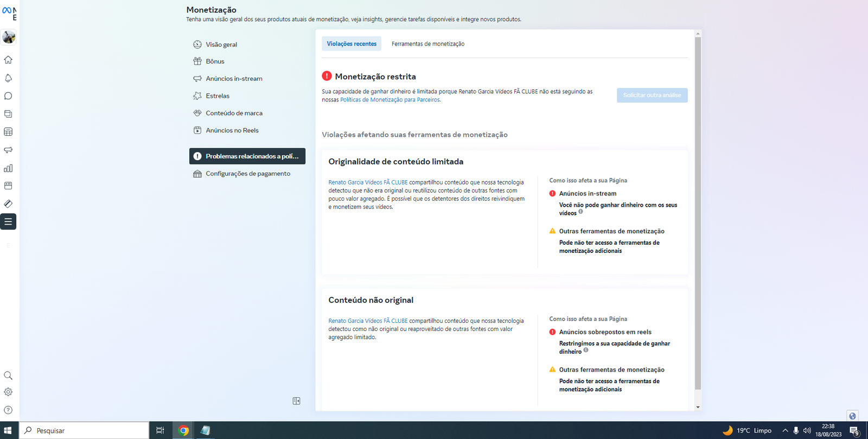Viewport: 868px width, 439px height.
Task: Open the ticket-shaped icon in sidebar
Action: pyautogui.click(x=8, y=203)
